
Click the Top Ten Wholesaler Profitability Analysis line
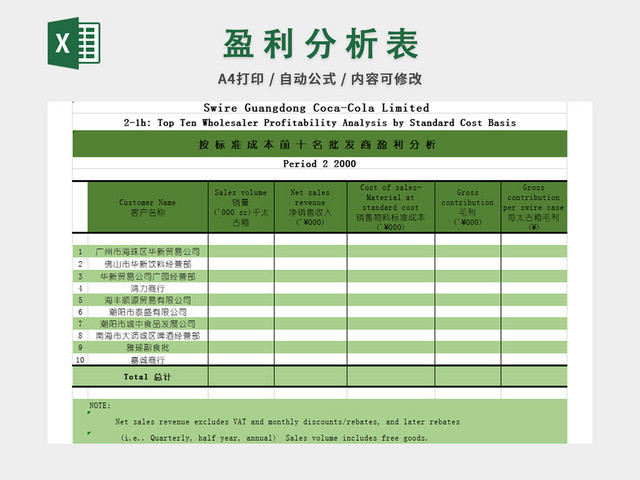tap(320, 122)
